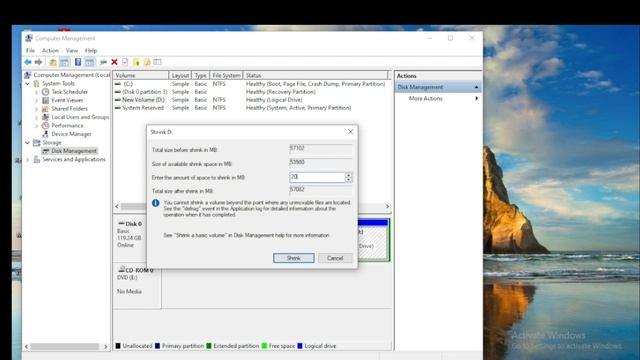Click the amount of space to shrink field
Screen dimensions: 640x360
pyautogui.click(x=317, y=177)
